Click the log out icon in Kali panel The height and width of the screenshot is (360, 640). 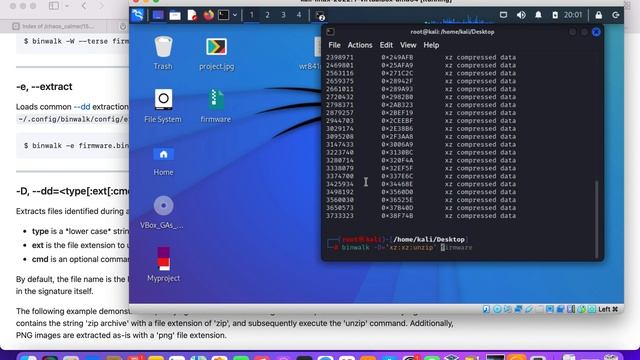[616, 15]
